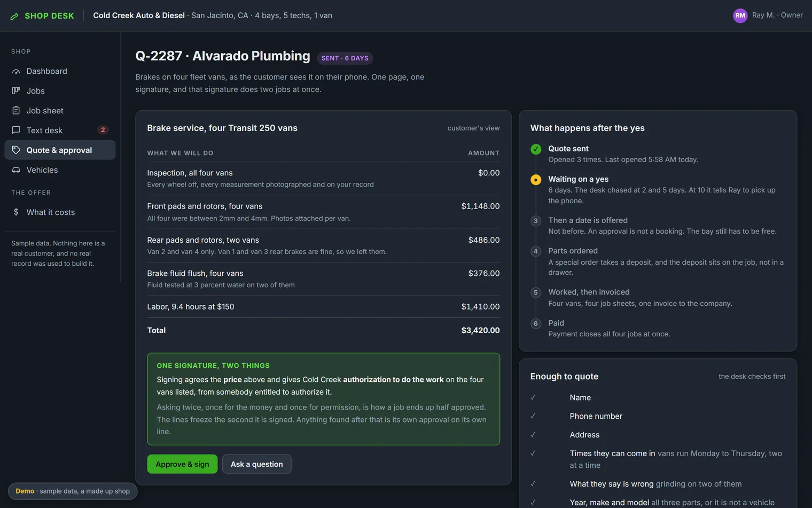The width and height of the screenshot is (812, 508).
Task: Open the Text desk menu item
Action: click(x=60, y=130)
